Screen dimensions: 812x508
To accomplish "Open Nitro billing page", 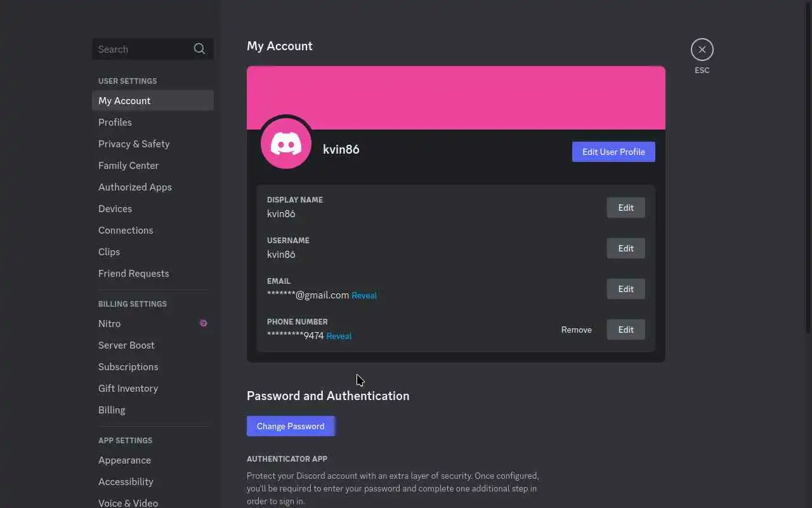I will [152, 323].
